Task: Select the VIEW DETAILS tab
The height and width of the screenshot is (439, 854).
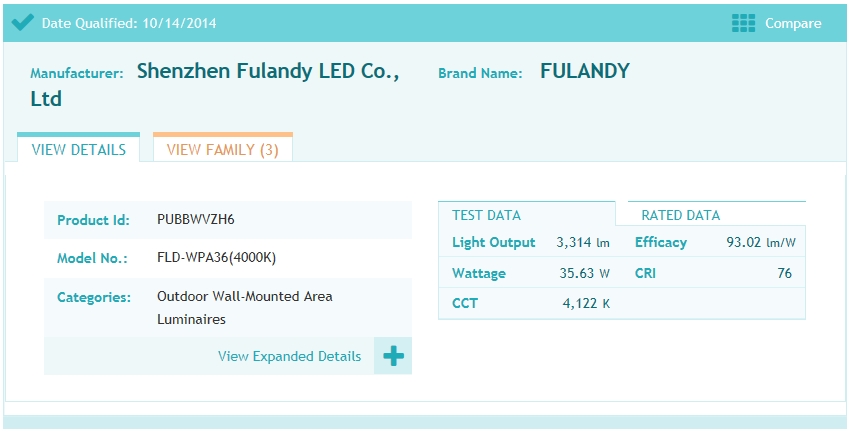Action: click(78, 148)
